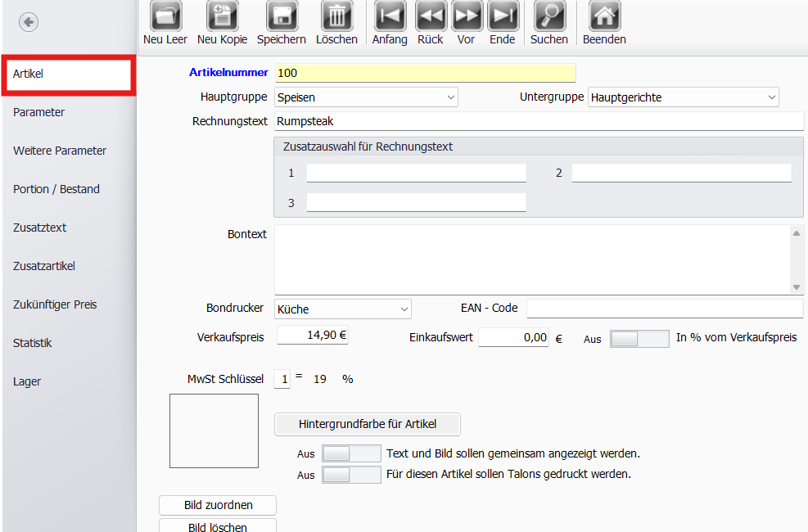This screenshot has height=532, width=808.
Task: Select the Verkaufspreis field
Action: [x=313, y=336]
